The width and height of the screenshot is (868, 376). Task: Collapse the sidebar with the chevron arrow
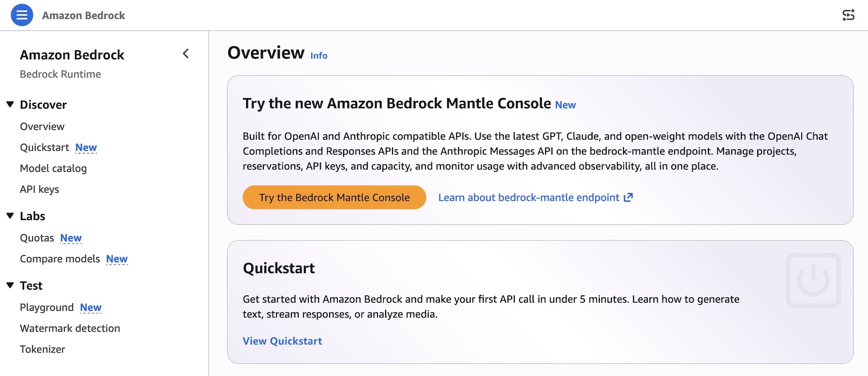186,54
